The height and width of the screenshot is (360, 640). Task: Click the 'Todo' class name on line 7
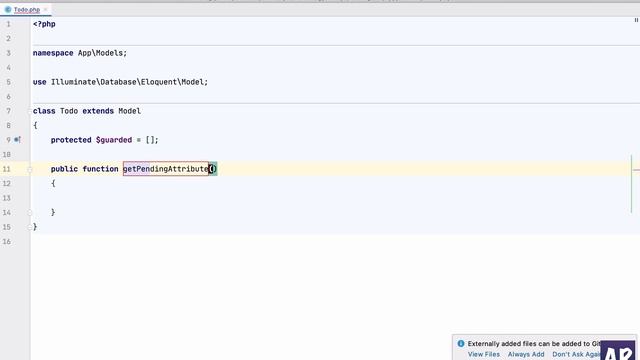(x=69, y=111)
